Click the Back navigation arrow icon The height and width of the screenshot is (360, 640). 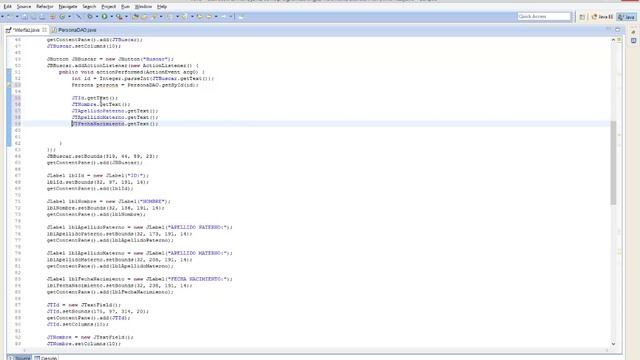[209, 17]
